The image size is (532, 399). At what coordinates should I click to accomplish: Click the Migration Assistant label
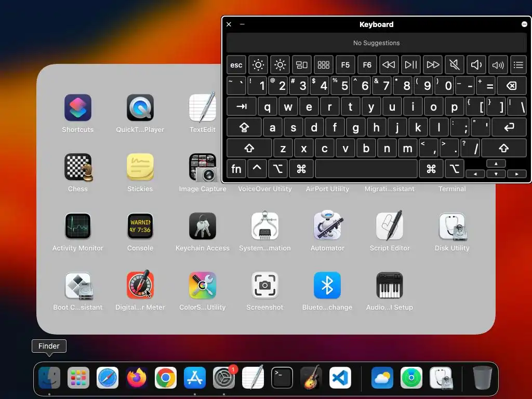(x=390, y=189)
